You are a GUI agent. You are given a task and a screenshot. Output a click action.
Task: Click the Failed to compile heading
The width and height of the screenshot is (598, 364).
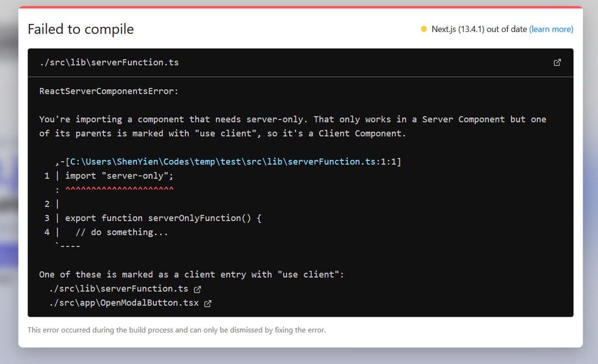click(x=81, y=29)
